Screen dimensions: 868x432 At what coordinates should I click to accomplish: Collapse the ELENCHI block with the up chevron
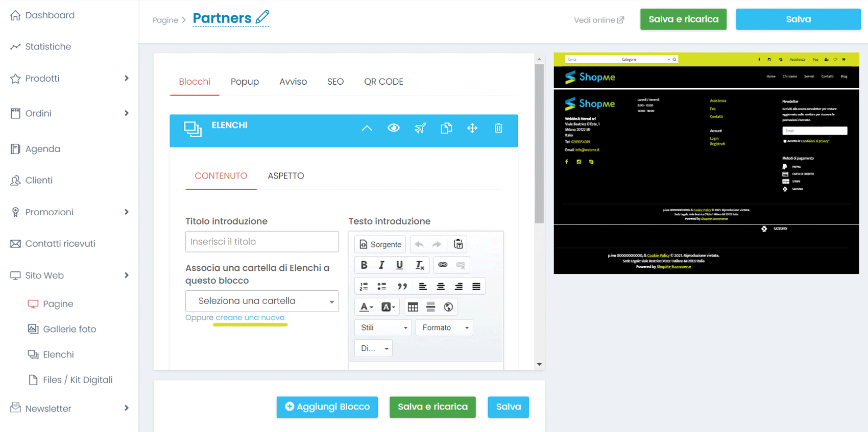[367, 128]
